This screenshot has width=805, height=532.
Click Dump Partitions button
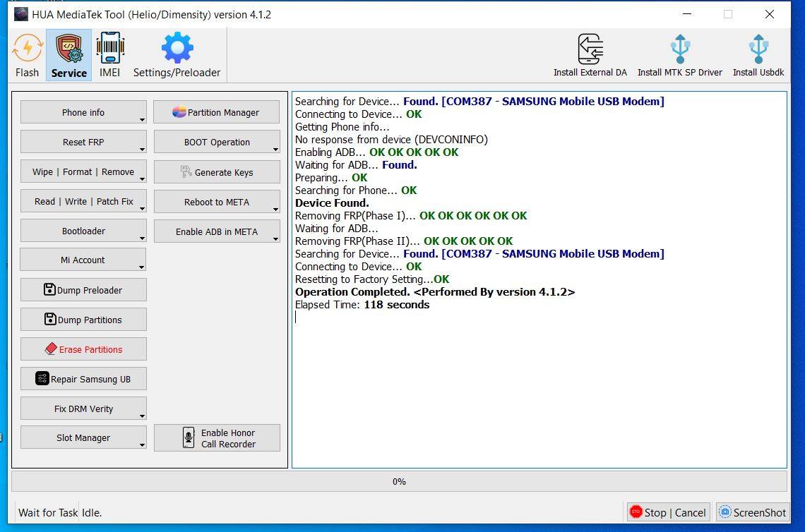click(83, 320)
